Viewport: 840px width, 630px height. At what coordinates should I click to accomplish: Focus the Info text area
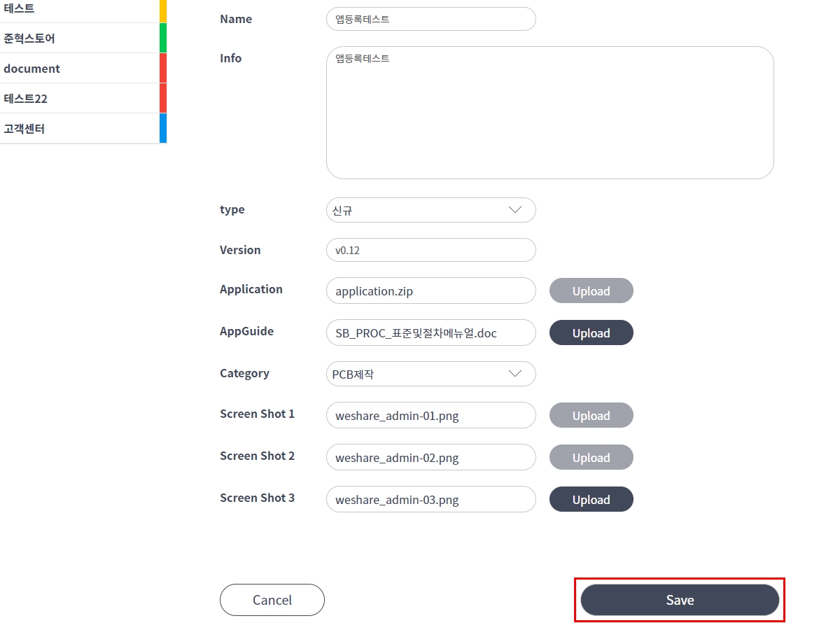coord(549,113)
